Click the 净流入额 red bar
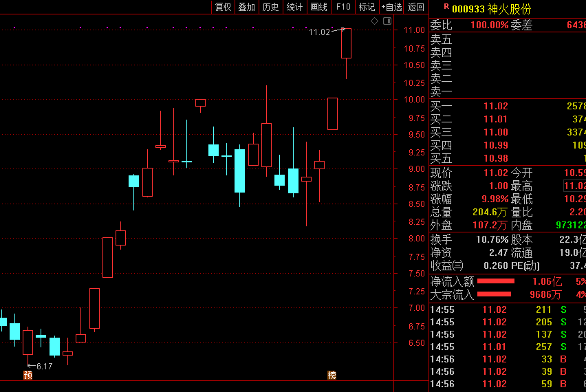Image resolution: width=586 pixels, height=392 pixels. click(496, 281)
